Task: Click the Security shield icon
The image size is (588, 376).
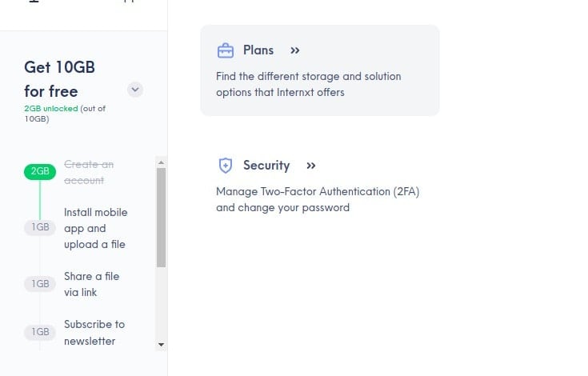Action: click(226, 166)
